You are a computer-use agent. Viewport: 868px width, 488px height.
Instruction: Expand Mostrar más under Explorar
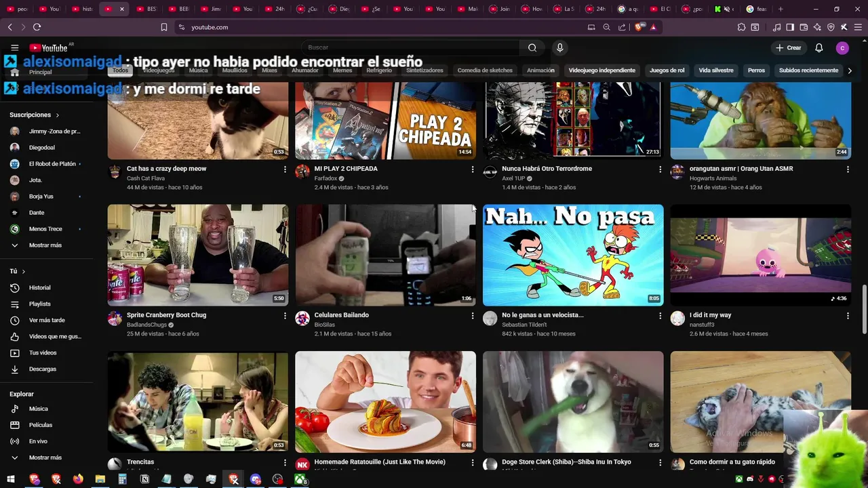click(45, 457)
